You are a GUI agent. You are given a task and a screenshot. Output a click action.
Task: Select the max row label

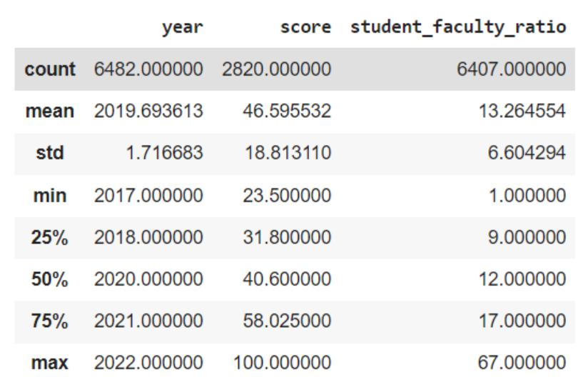[x=50, y=363]
